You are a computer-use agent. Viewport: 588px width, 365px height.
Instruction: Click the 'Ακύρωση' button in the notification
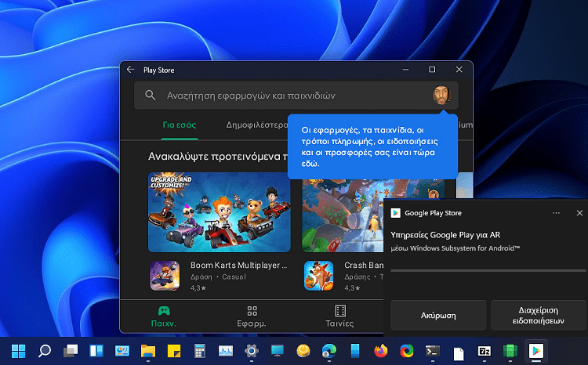pyautogui.click(x=438, y=315)
